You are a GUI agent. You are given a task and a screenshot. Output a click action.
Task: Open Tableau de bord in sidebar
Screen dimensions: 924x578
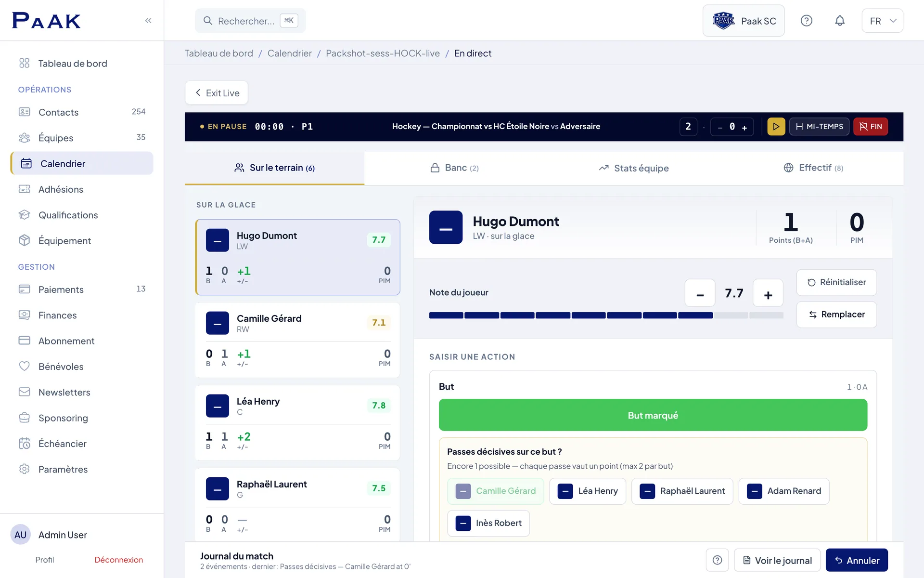coord(82,63)
